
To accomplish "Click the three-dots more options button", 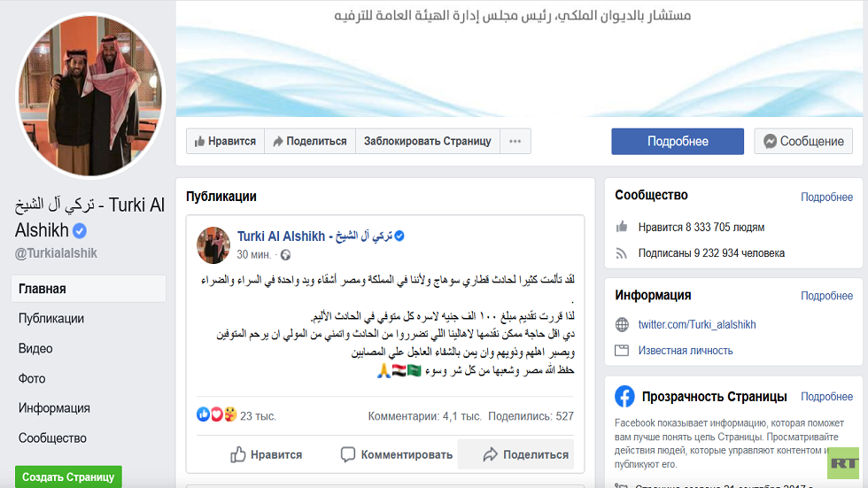I will [x=515, y=141].
